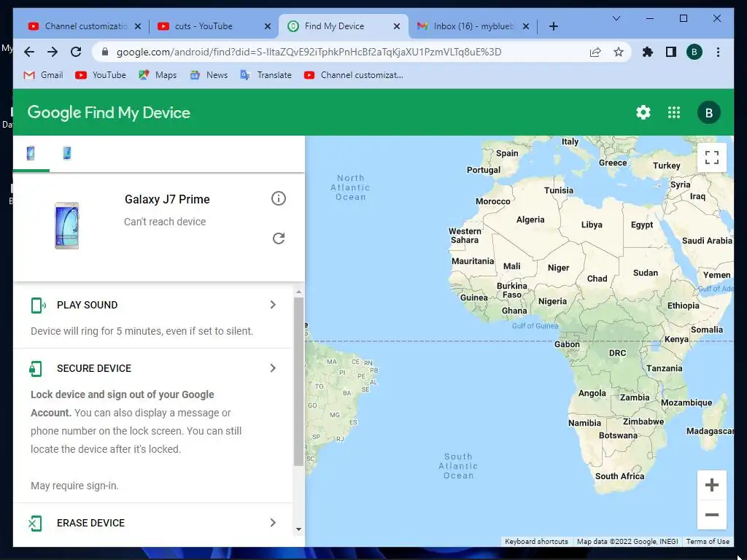Show Galaxy J7 Prime device info
Screen dimensions: 747x560
(278, 198)
